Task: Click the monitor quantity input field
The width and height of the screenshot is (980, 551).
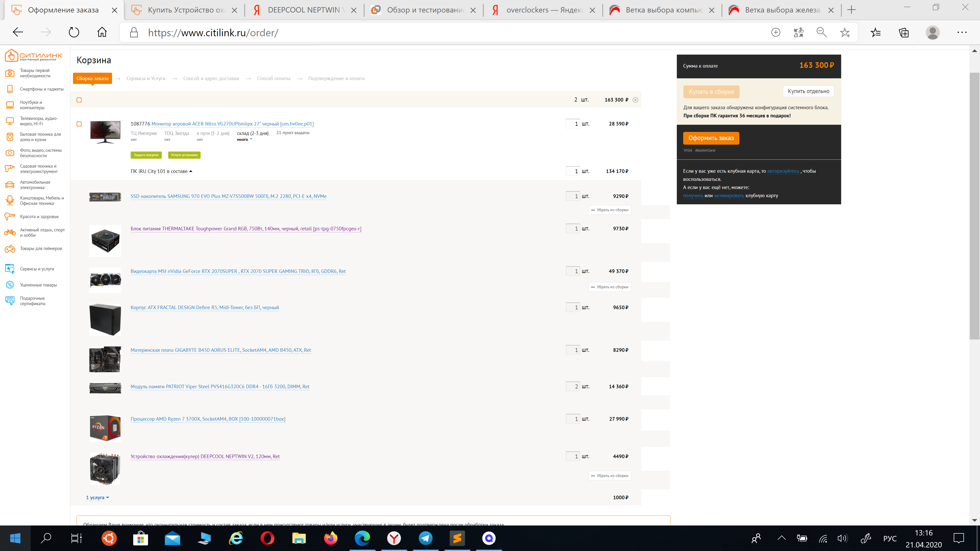Action: (572, 124)
